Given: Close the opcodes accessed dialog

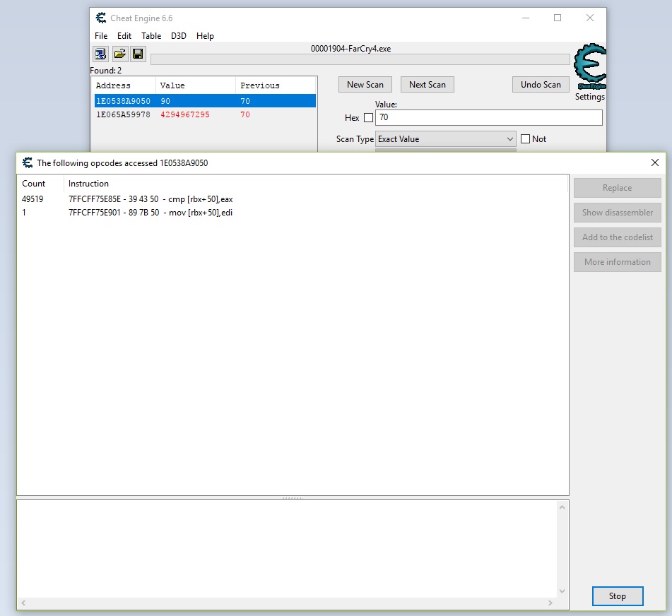Looking at the screenshot, I should (x=655, y=162).
